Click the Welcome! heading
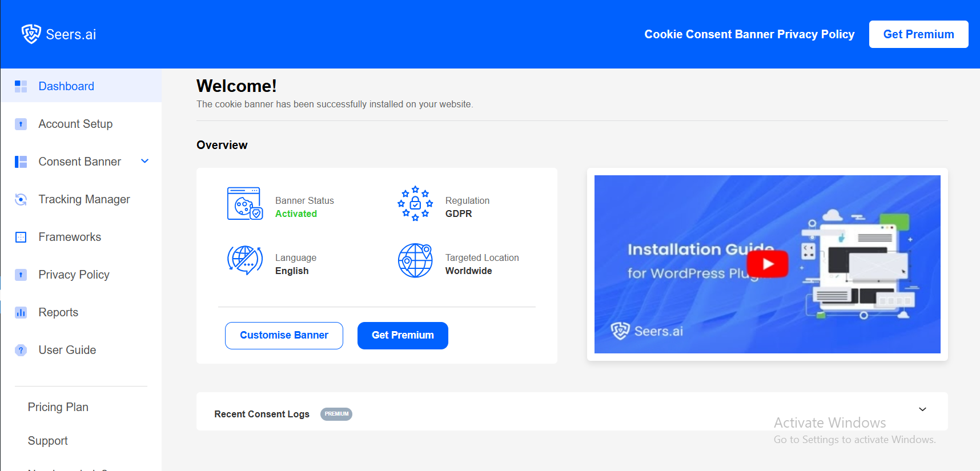The image size is (980, 471). [x=236, y=86]
